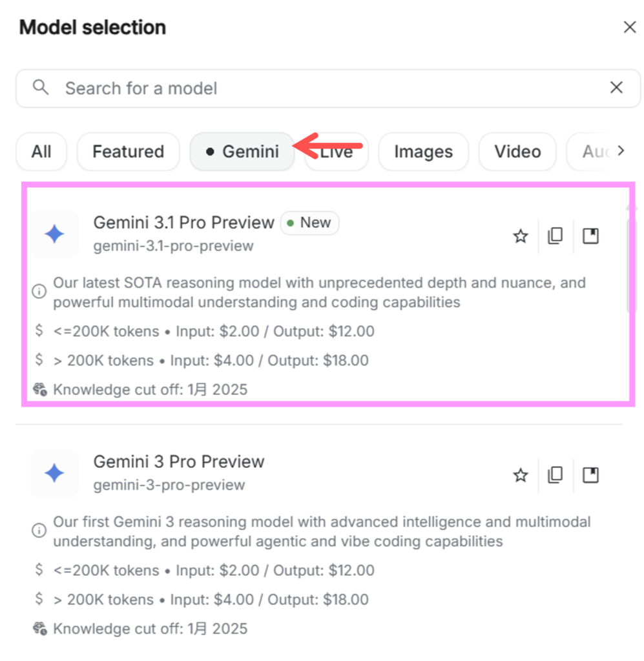Choose the Gemini 3 Pro Preview title
Viewport: 644px width, 661px height.
(x=179, y=462)
